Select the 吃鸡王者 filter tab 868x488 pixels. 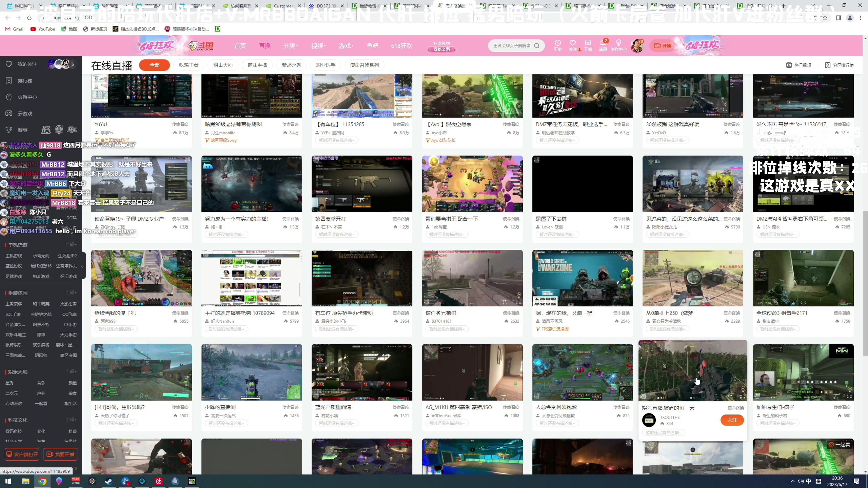tap(189, 65)
